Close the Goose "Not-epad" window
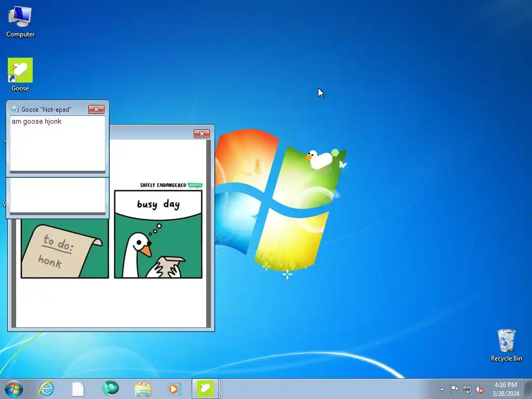The width and height of the screenshot is (532, 399). point(96,109)
